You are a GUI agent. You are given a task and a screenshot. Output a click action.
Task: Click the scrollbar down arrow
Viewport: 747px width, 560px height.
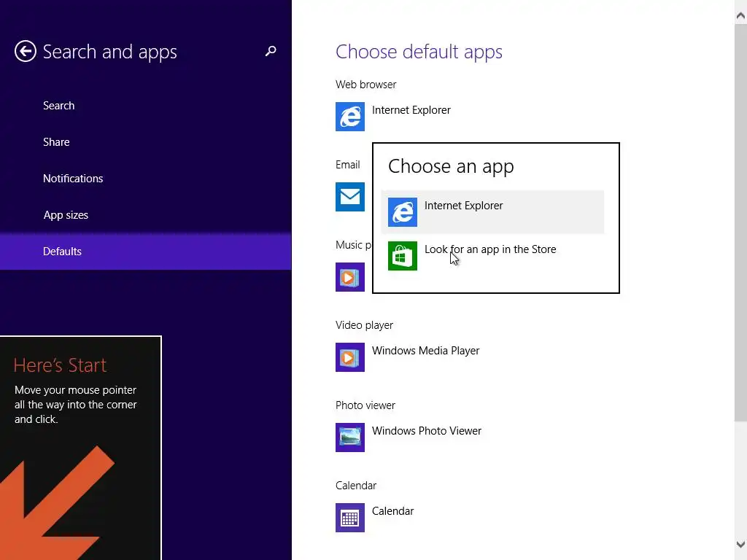point(740,544)
